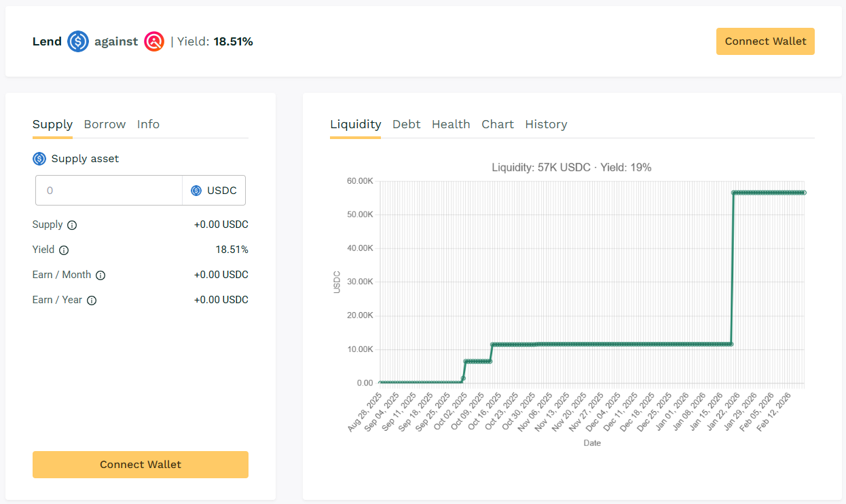Open the Health tab
This screenshot has width=846, height=504.
(x=451, y=124)
